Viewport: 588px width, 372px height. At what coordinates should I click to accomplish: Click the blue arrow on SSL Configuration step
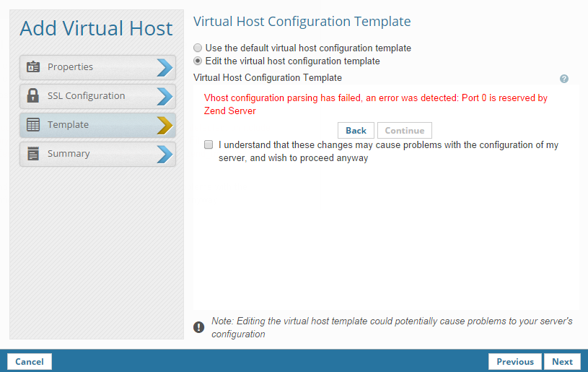(164, 96)
